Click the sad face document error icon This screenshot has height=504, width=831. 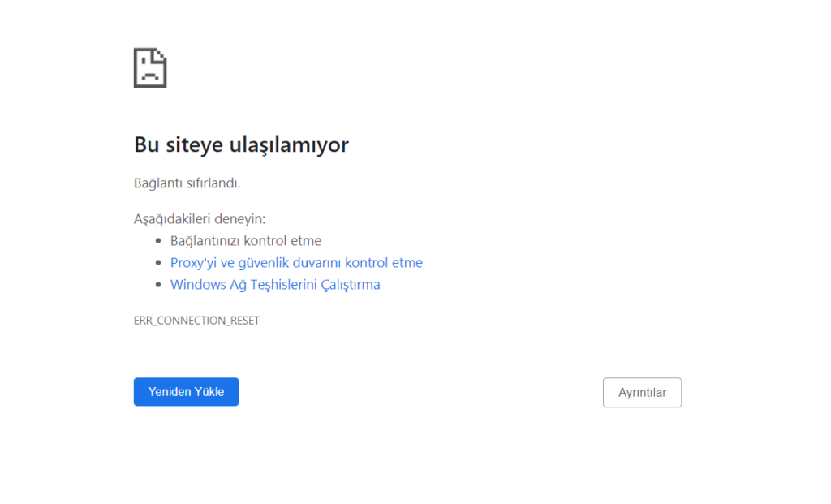[150, 67]
